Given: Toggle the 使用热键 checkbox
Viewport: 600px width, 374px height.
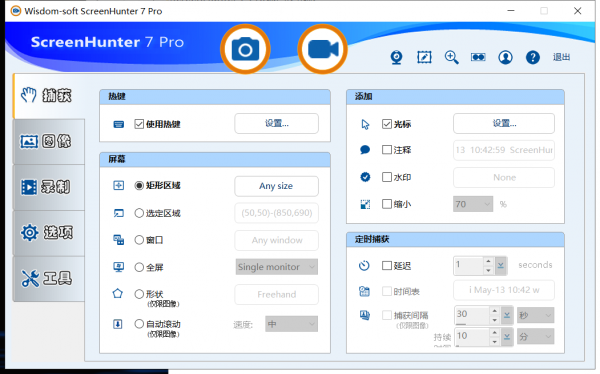Looking at the screenshot, I should [x=139, y=124].
